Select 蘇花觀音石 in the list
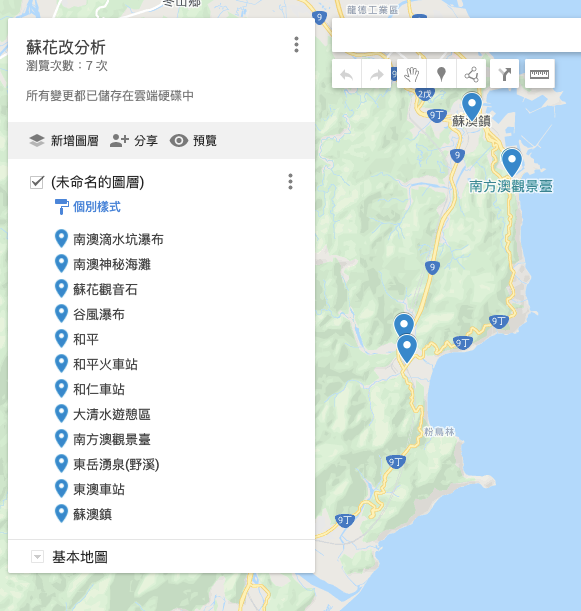This screenshot has width=581, height=611. 105,289
